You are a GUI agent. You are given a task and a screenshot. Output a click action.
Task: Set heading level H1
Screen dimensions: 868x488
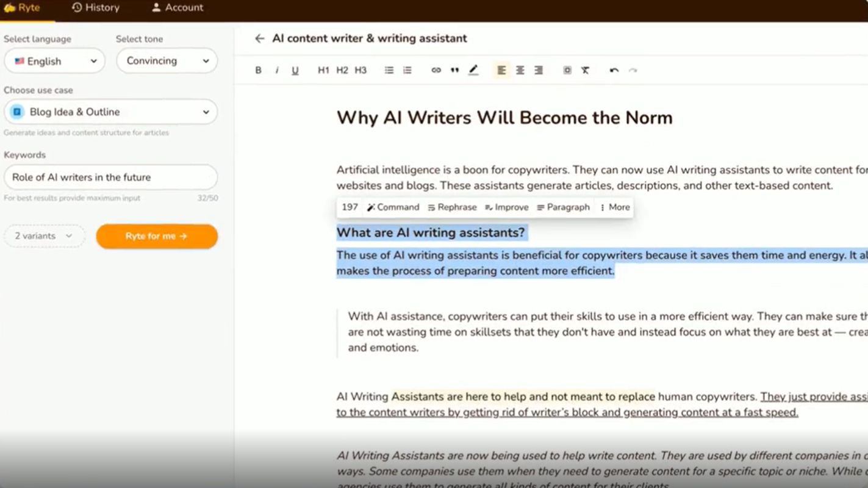tap(323, 70)
